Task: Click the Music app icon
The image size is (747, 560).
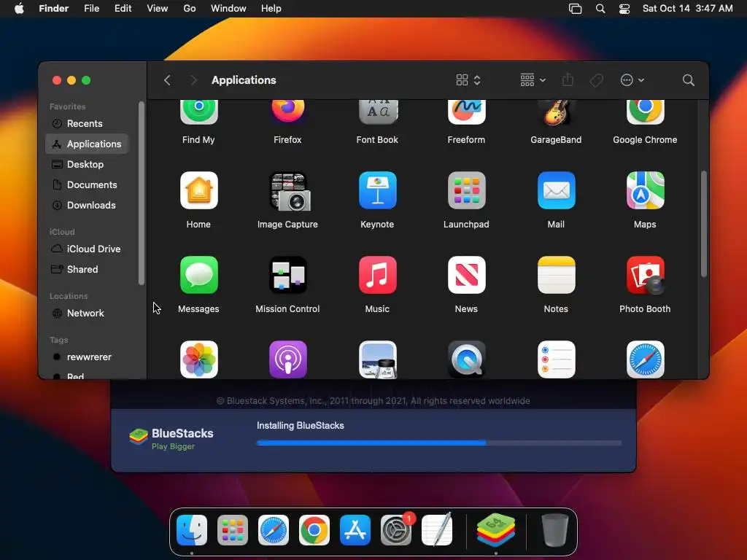Action: [377, 275]
